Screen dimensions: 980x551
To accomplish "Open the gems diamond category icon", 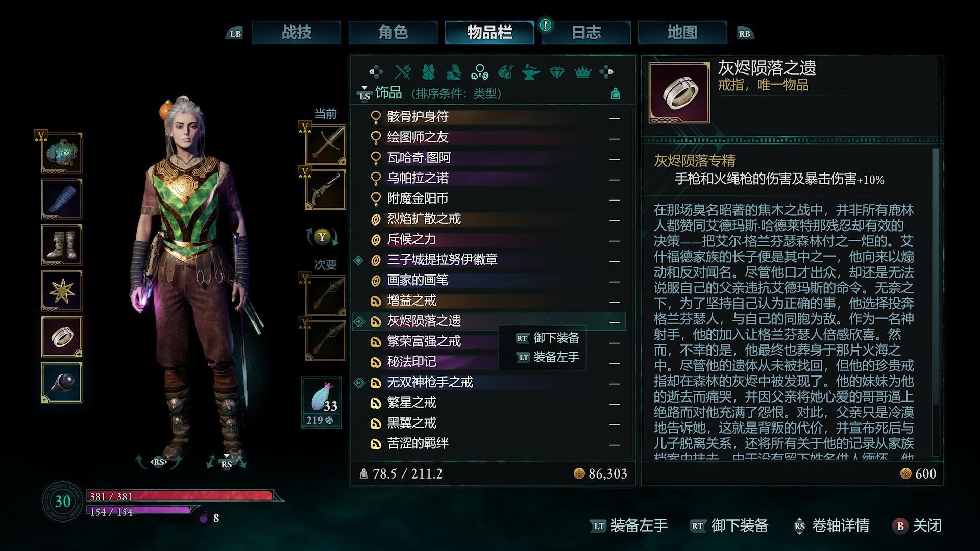I will pos(557,72).
